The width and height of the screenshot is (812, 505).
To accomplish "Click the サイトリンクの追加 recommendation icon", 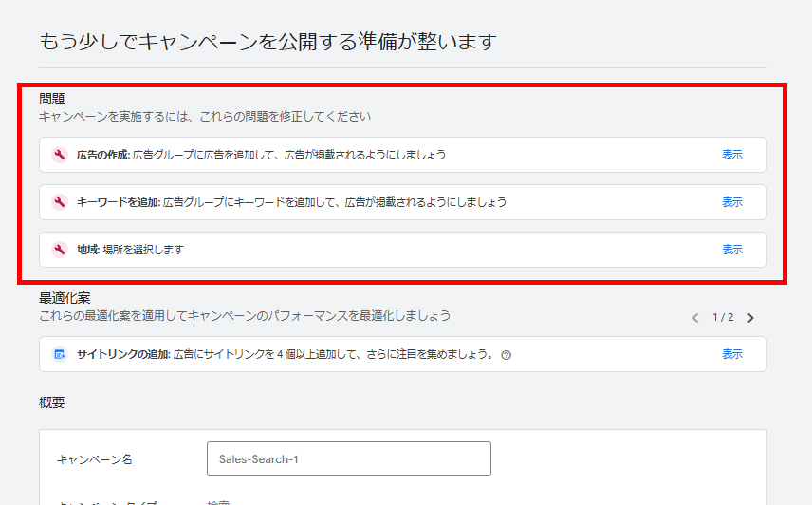I will [60, 354].
